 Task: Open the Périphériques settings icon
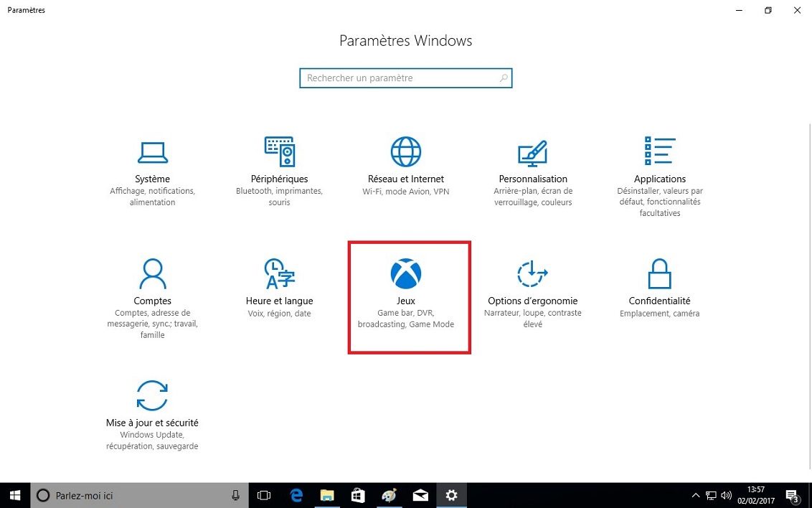point(279,151)
